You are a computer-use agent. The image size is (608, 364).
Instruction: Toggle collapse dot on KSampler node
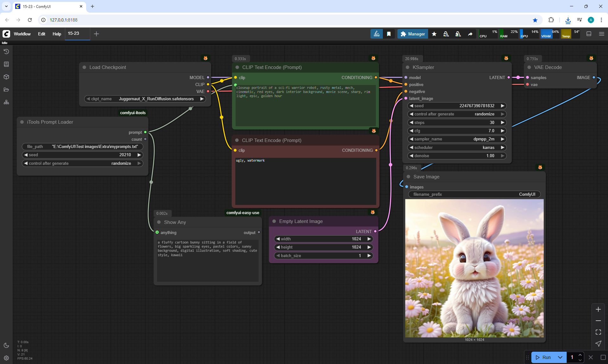pos(408,67)
